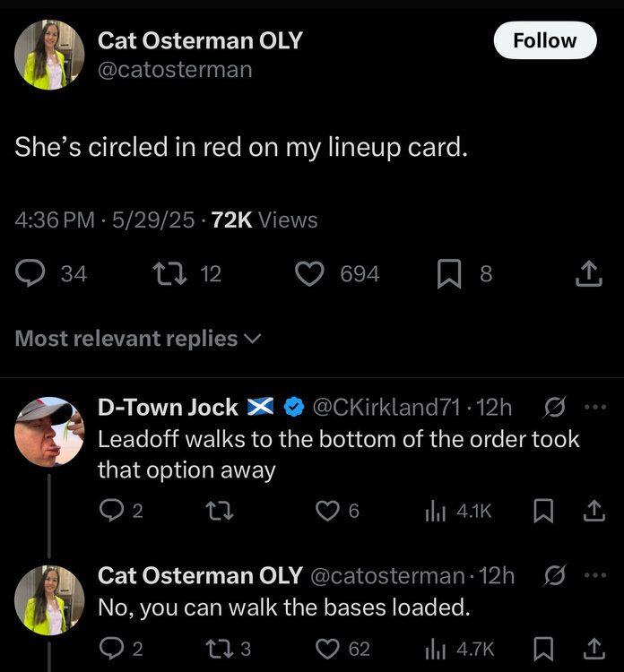This screenshot has height=672, width=624.
Task: Share the main tweet via share icon
Action: 587,274
